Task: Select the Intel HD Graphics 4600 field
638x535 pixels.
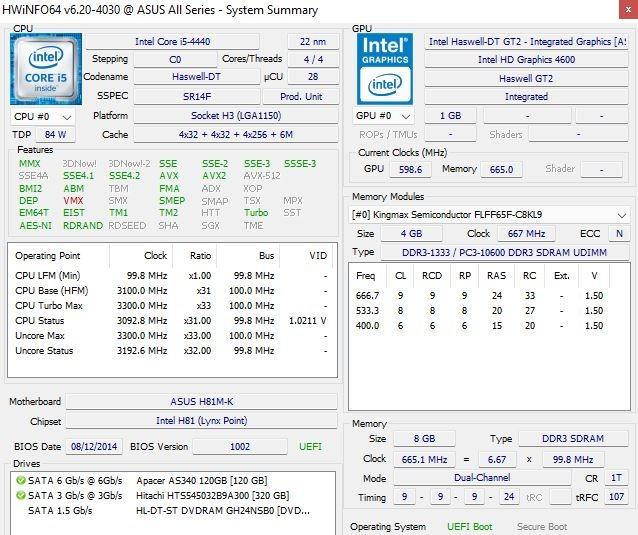Action: pyautogui.click(x=527, y=60)
